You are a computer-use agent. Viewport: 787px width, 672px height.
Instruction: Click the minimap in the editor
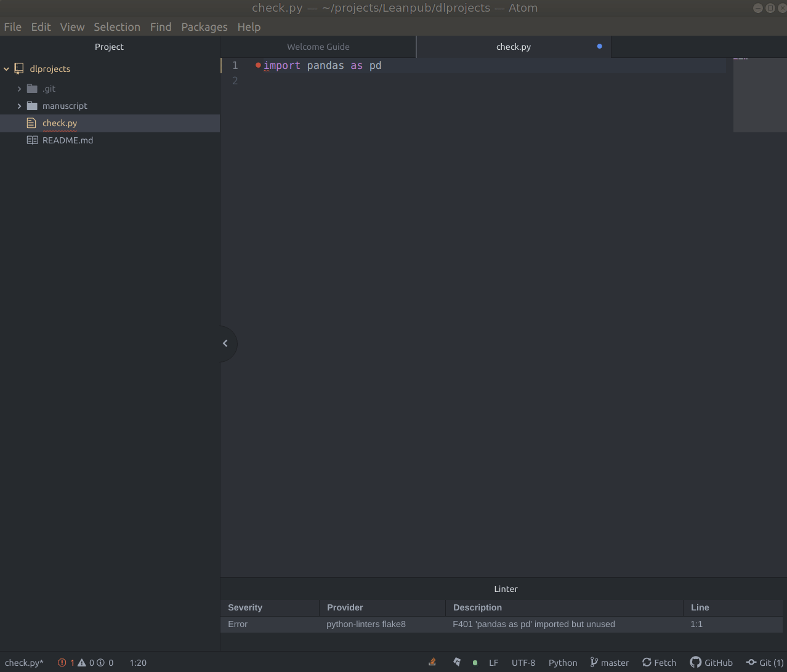(x=760, y=95)
